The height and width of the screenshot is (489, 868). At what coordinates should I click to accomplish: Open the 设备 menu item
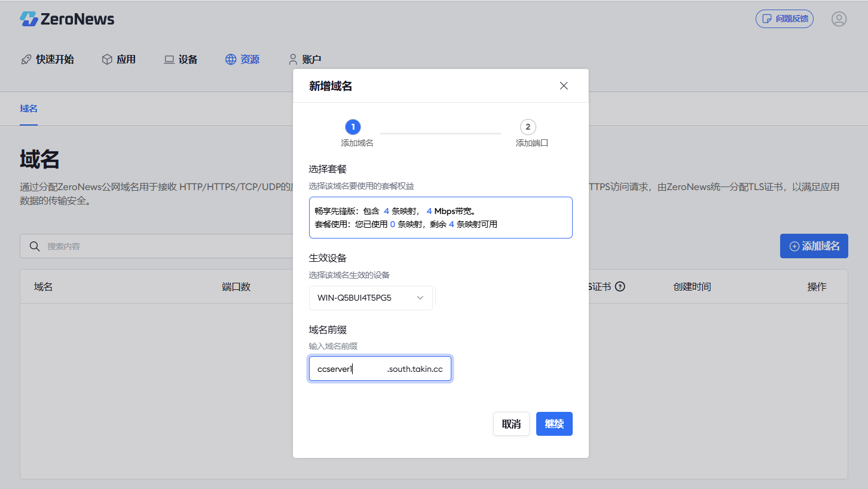181,59
